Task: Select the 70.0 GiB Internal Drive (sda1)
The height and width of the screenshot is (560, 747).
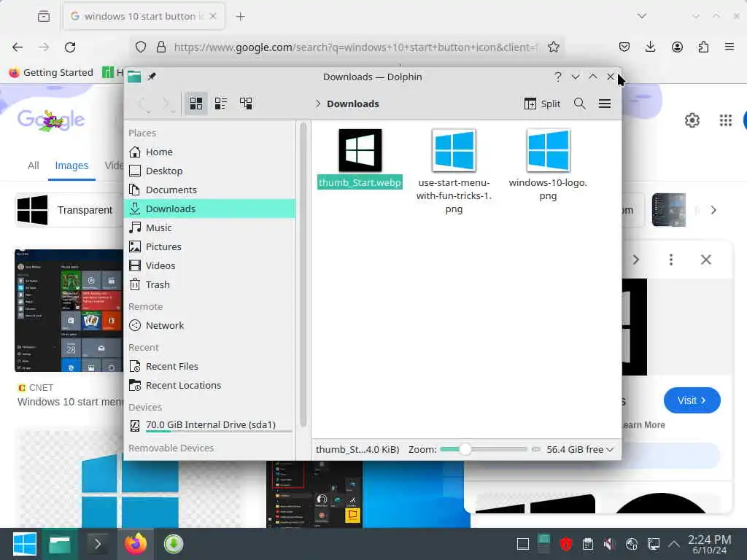Action: (x=209, y=425)
